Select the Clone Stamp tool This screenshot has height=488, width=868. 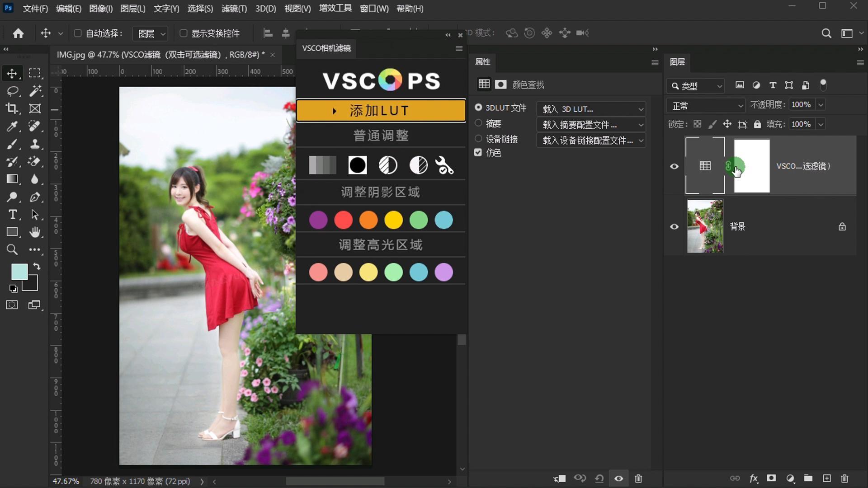(35, 144)
